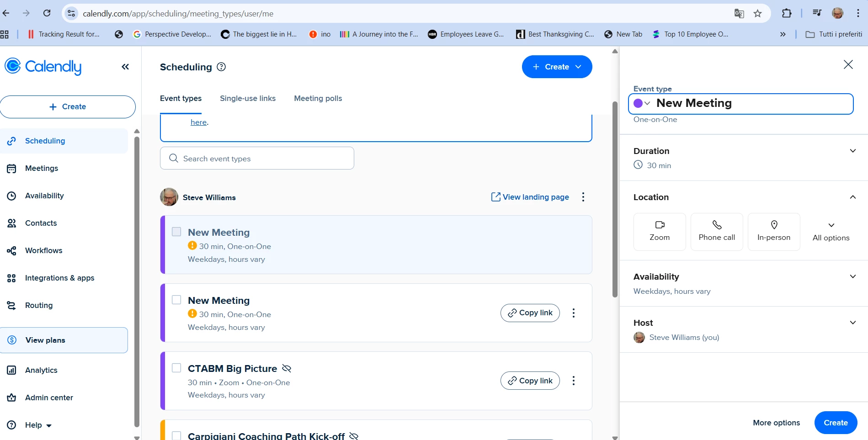Screen dimensions: 868x440
Task: Show more bookmarks chevron
Action: 783,34
